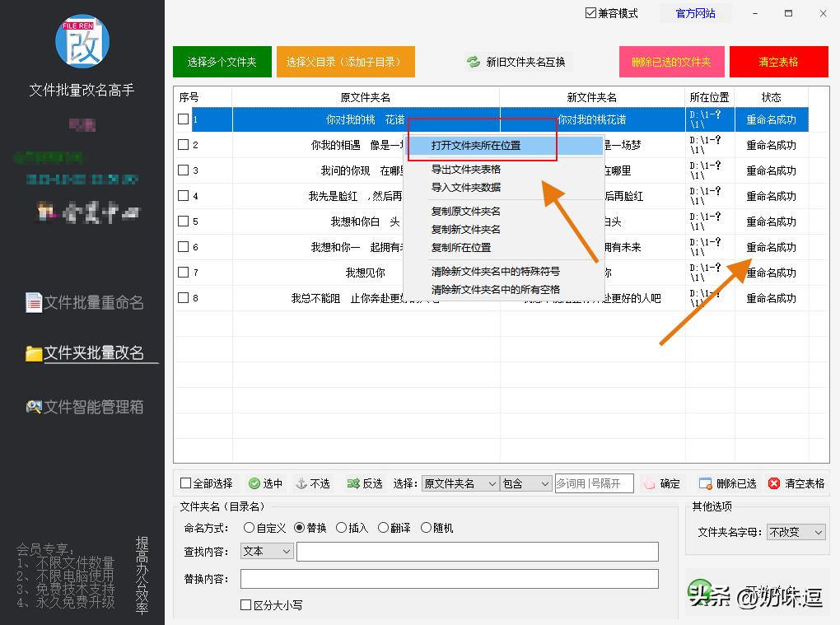Viewport: 840px width, 625px height.
Task: Select the 插入 naming mode radio button
Action: (342, 528)
